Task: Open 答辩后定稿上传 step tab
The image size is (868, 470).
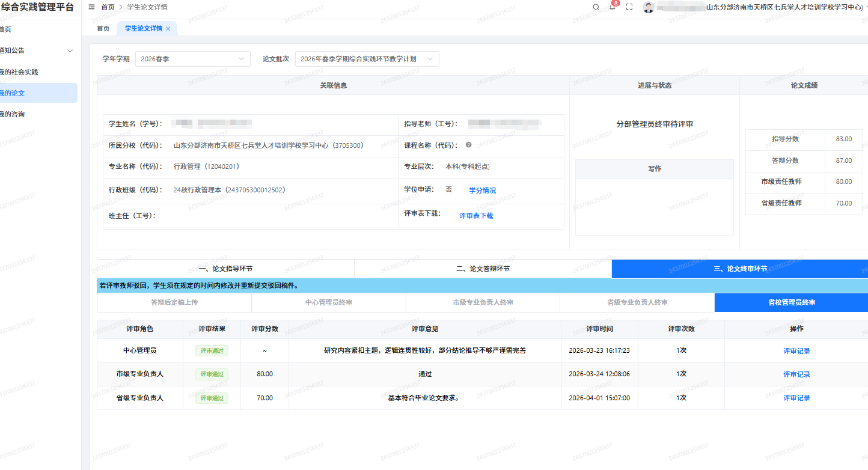Action: 174,302
